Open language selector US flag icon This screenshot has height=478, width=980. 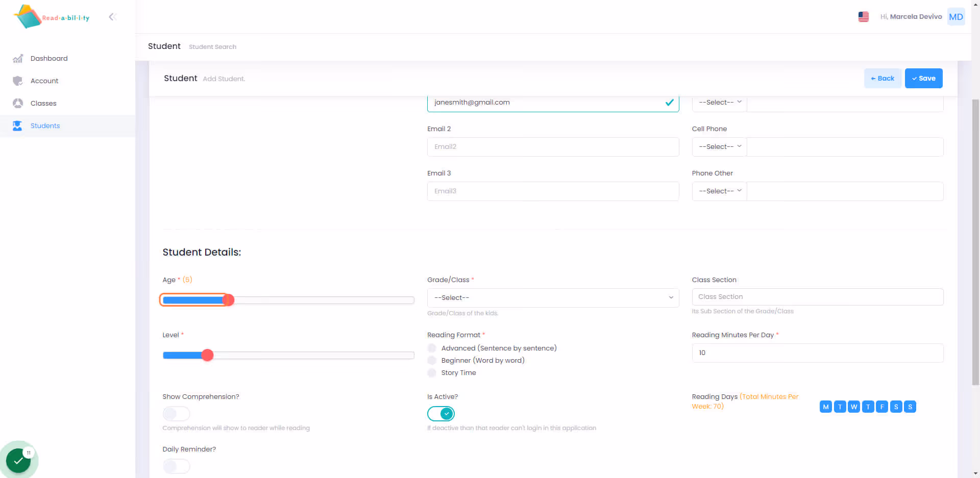[864, 17]
